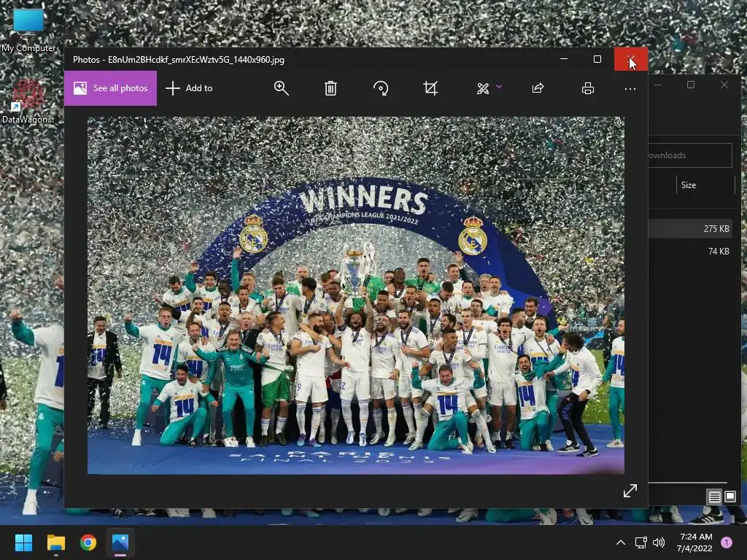This screenshot has height=560, width=747.
Task: Zoom into the photo with magnifier icon
Action: click(281, 88)
